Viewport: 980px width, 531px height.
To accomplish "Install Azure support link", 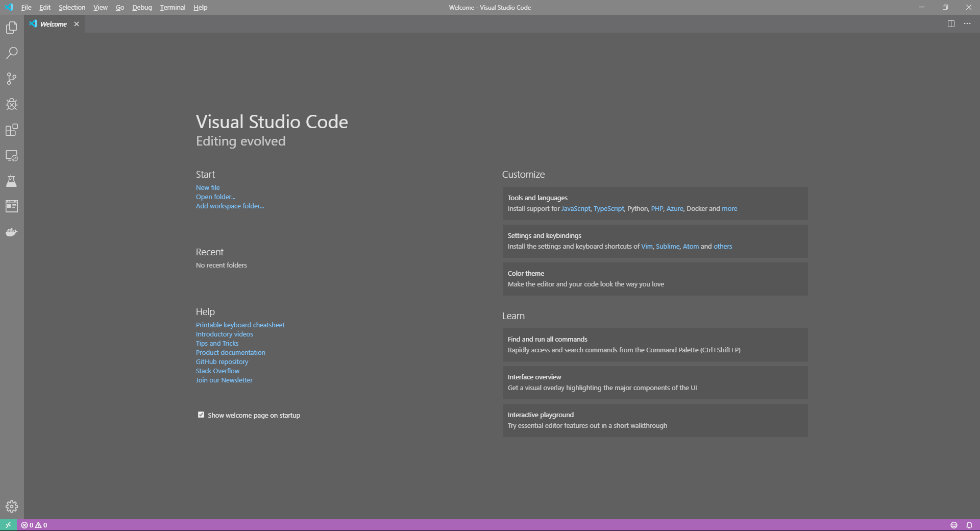I will pyautogui.click(x=674, y=208).
